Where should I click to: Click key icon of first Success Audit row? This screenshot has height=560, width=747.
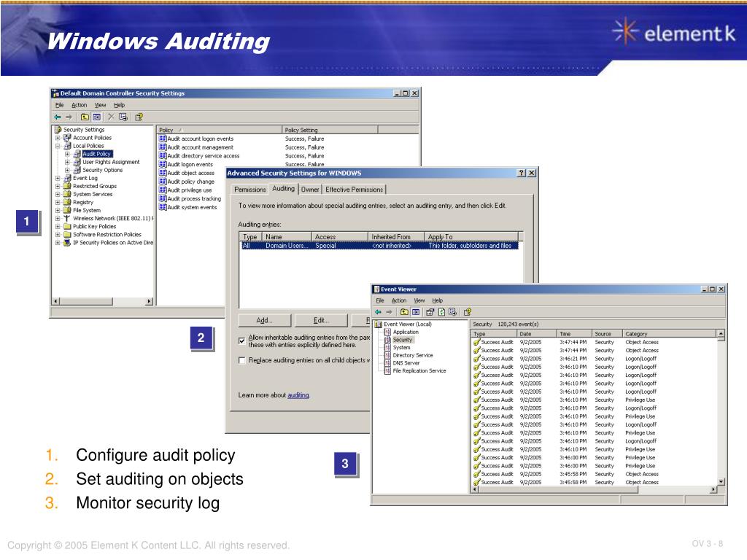click(x=476, y=342)
